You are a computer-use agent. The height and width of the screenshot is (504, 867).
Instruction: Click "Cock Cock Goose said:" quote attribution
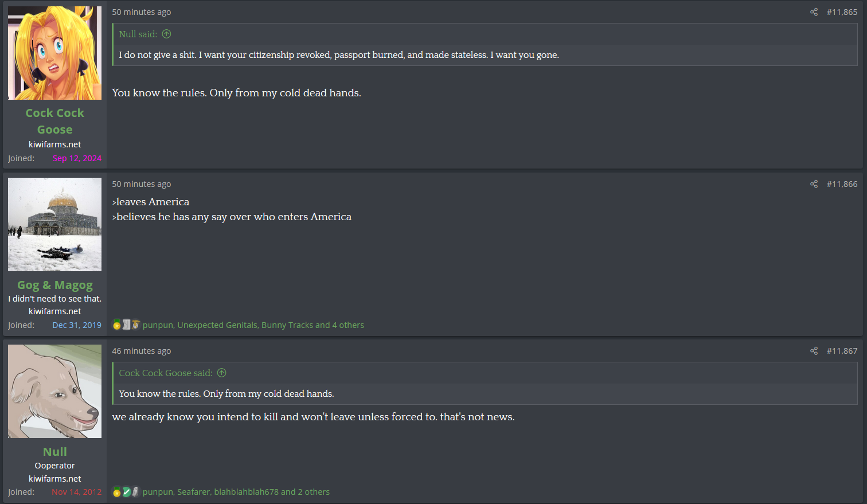165,373
